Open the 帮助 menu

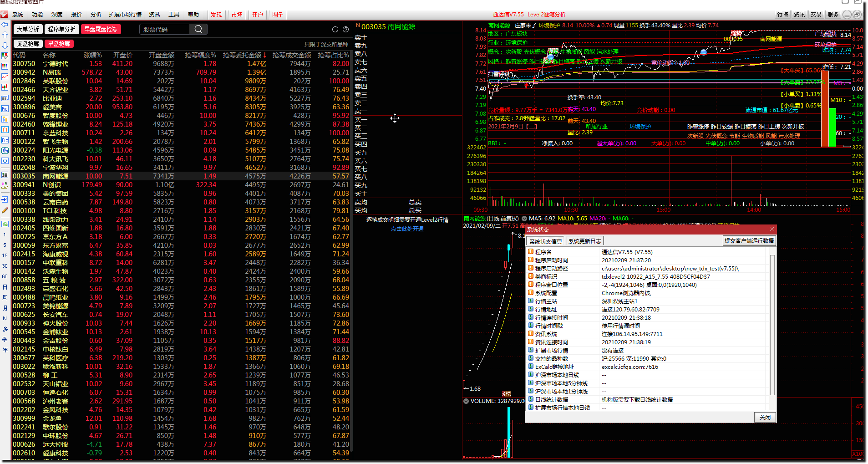pyautogui.click(x=193, y=15)
